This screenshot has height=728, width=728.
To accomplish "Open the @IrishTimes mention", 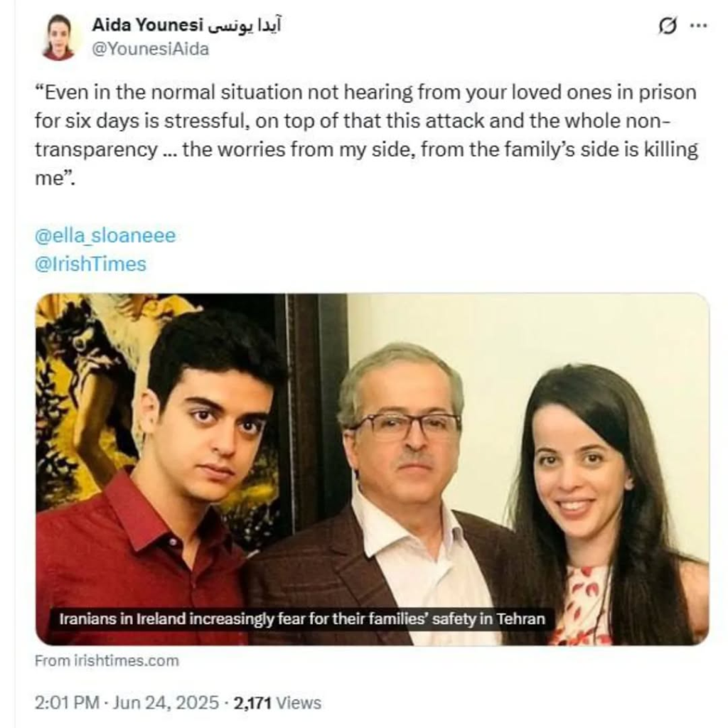I will tap(90, 264).
